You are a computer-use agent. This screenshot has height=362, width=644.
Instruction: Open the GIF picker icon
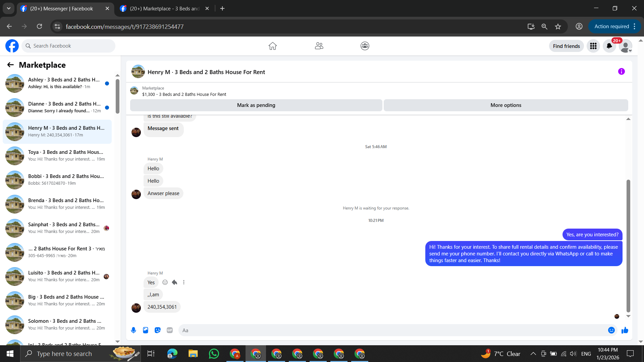170,330
